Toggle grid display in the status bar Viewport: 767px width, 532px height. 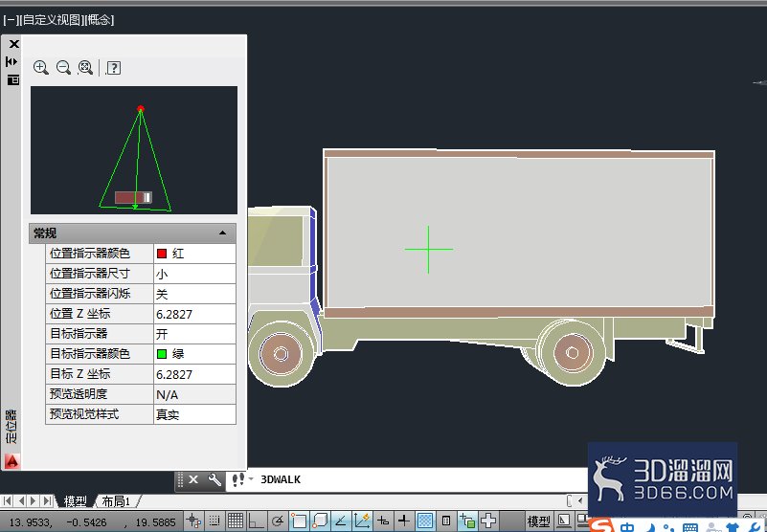[x=236, y=521]
